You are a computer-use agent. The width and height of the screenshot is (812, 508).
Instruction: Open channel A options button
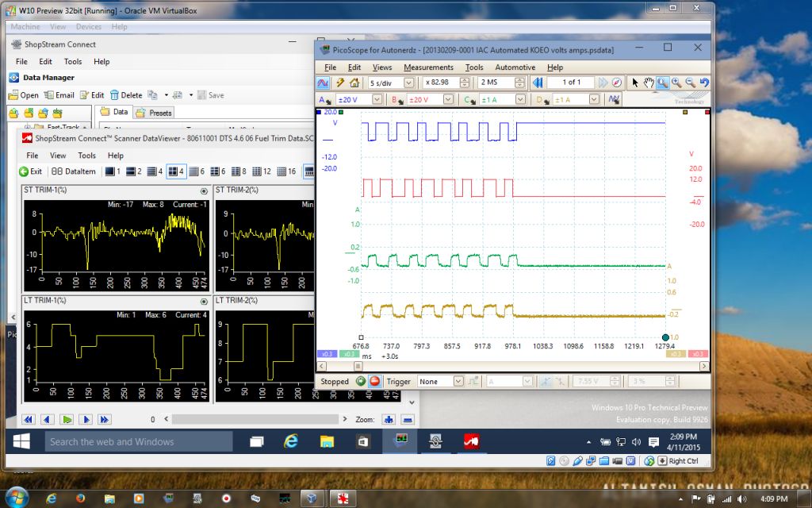[x=325, y=99]
